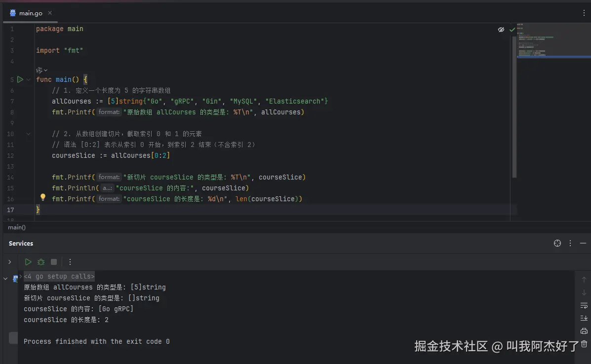The width and height of the screenshot is (591, 364).
Task: Expand the folded go setup calls
Action: point(59,276)
